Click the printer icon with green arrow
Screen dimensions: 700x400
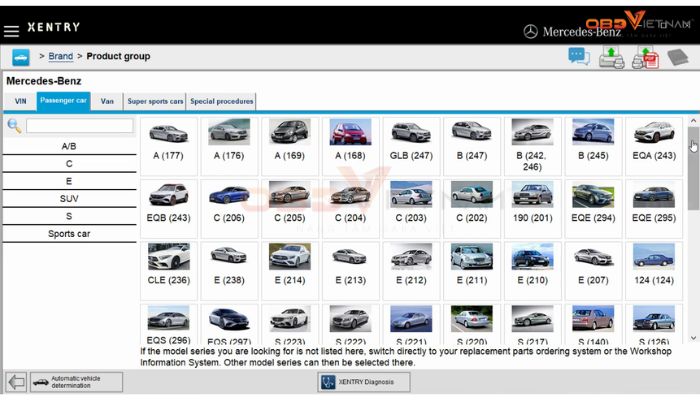[611, 57]
